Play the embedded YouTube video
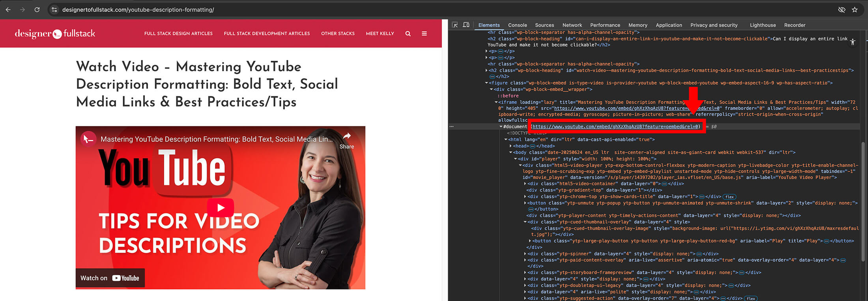 pyautogui.click(x=221, y=207)
